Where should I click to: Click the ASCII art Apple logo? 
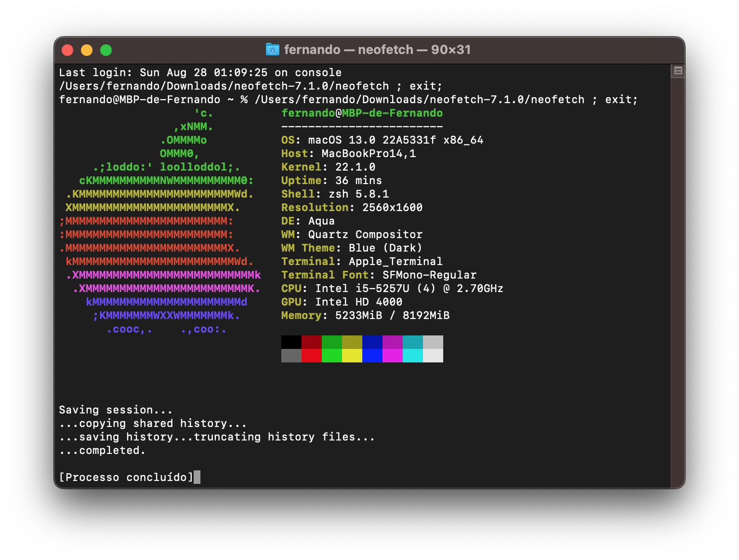[160, 221]
